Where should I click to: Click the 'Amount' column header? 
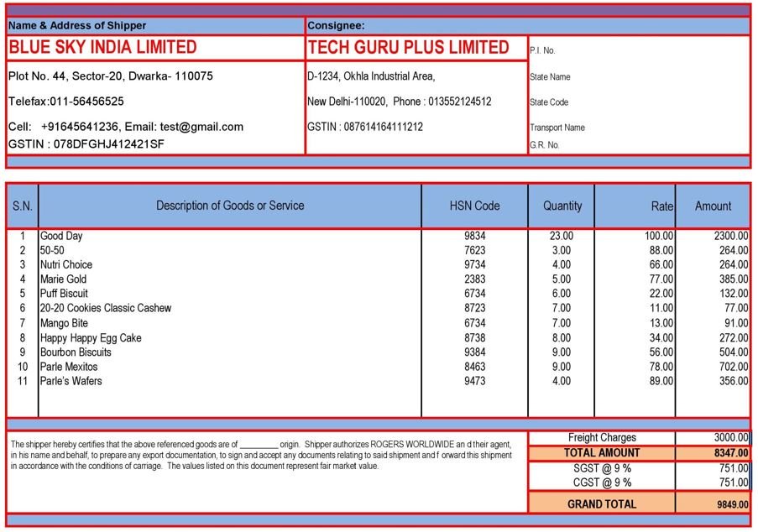pos(713,206)
